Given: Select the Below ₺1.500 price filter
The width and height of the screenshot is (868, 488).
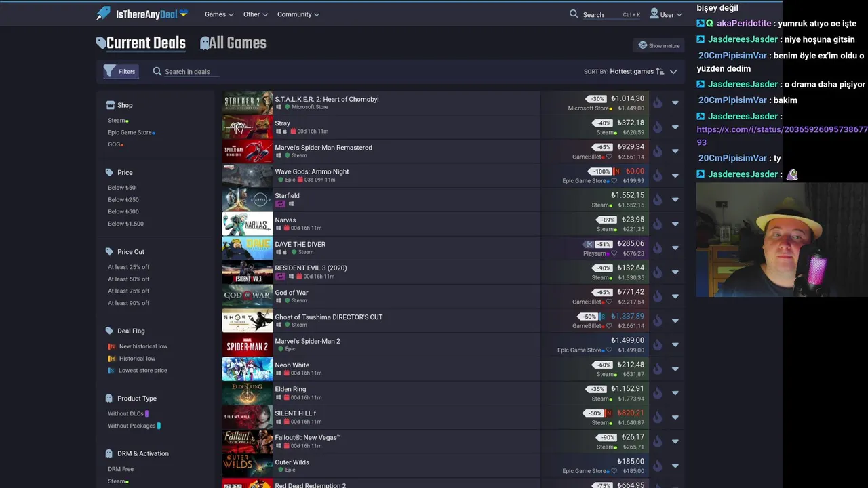Looking at the screenshot, I should (125, 224).
